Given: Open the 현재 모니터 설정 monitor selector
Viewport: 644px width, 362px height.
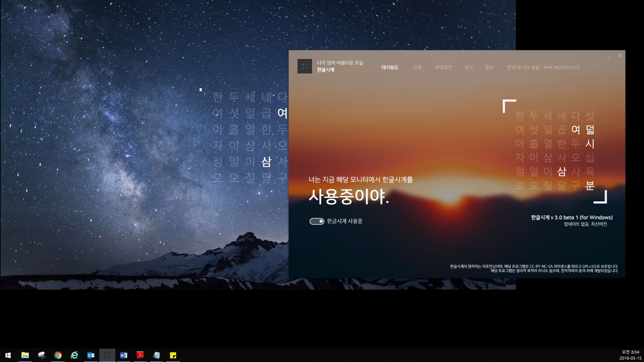Looking at the screenshot, I should pos(543,67).
